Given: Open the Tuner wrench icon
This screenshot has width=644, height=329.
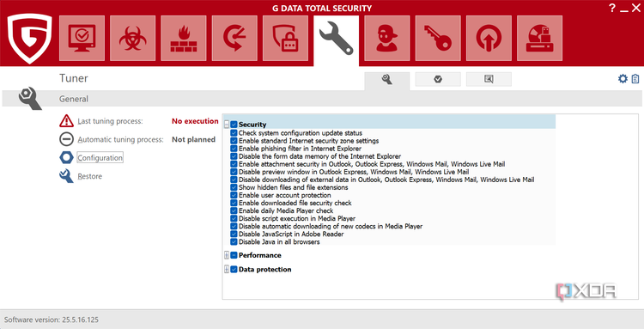Looking at the screenshot, I should (336, 38).
